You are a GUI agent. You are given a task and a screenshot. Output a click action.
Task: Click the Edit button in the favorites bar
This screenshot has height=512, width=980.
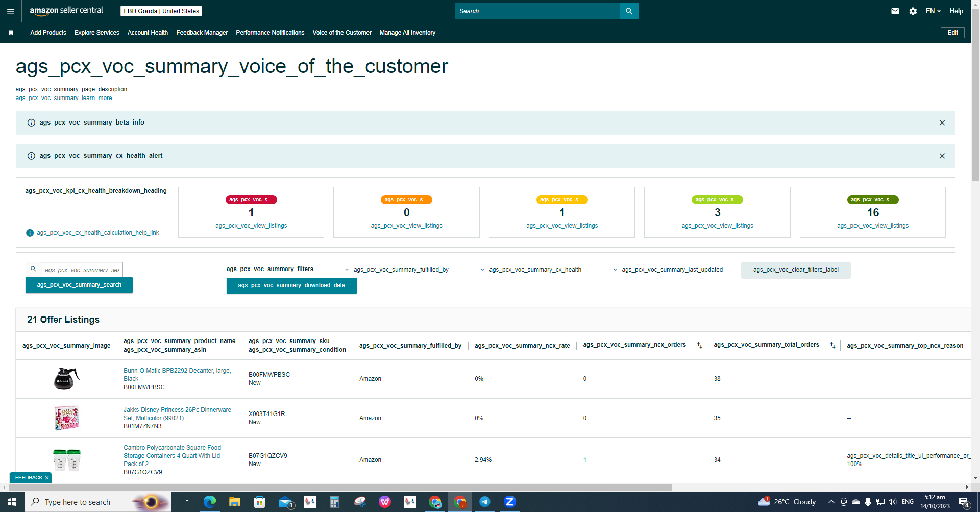point(952,33)
